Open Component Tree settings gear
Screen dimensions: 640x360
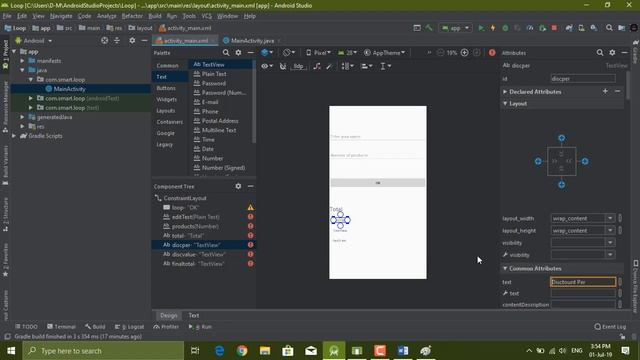[x=238, y=186]
